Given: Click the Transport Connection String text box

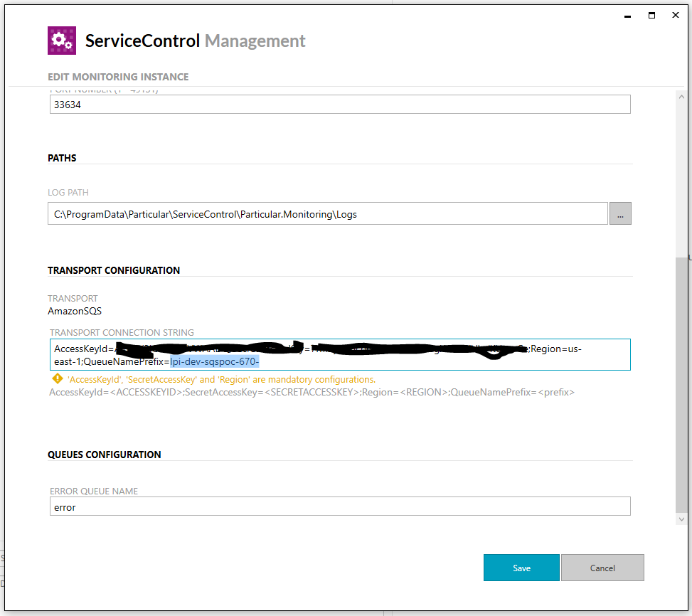Looking at the screenshot, I should pyautogui.click(x=340, y=355).
